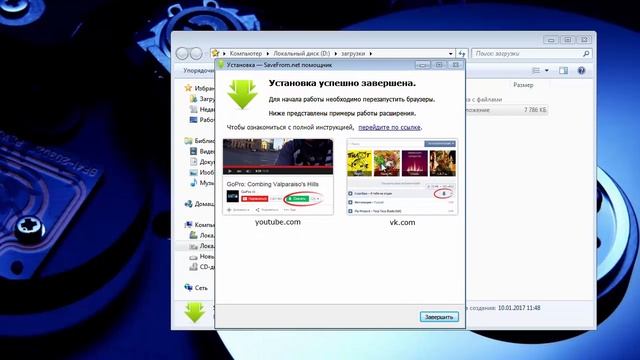Viewport: 640px width, 360px height.
Task: Minimize the SaveFrom.net installer window
Action: pyautogui.click(x=422, y=65)
